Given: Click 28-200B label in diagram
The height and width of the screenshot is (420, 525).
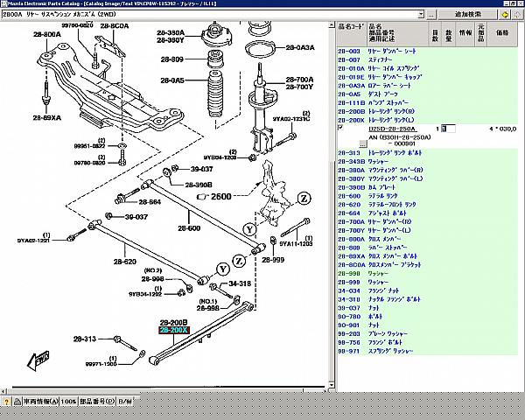Looking at the screenshot, I should 173,323.
